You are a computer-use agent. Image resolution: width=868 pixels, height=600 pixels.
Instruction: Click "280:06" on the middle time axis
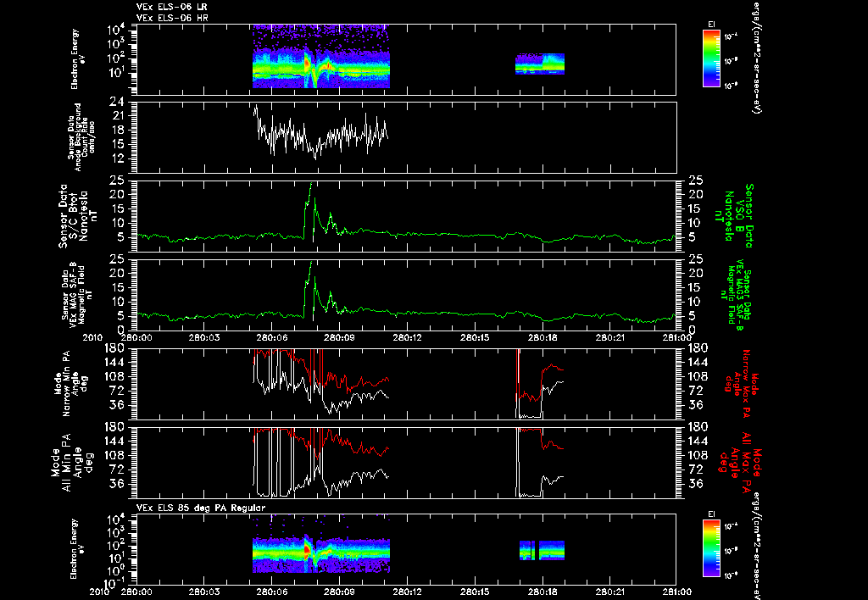point(272,337)
